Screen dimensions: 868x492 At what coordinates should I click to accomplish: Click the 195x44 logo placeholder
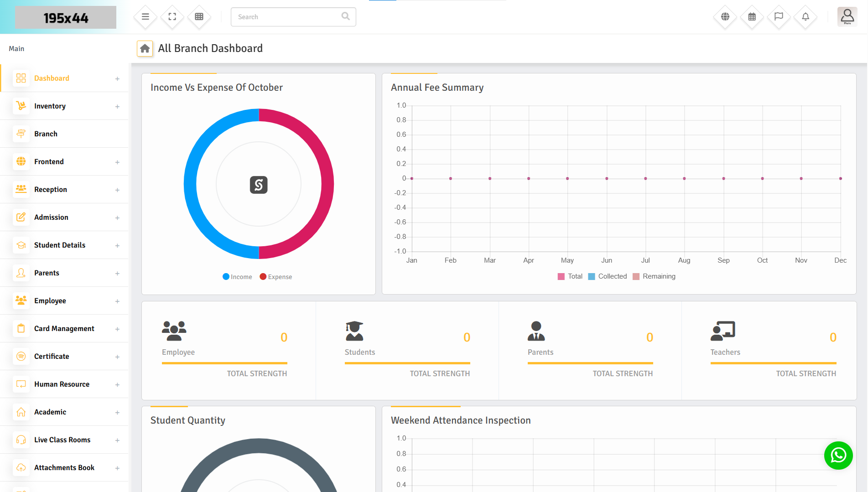pyautogui.click(x=66, y=18)
